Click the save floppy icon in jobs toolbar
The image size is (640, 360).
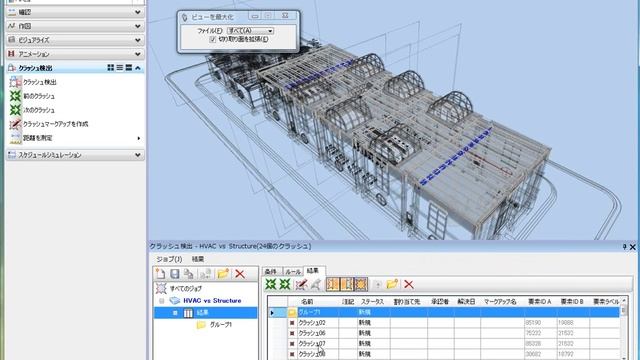click(175, 274)
